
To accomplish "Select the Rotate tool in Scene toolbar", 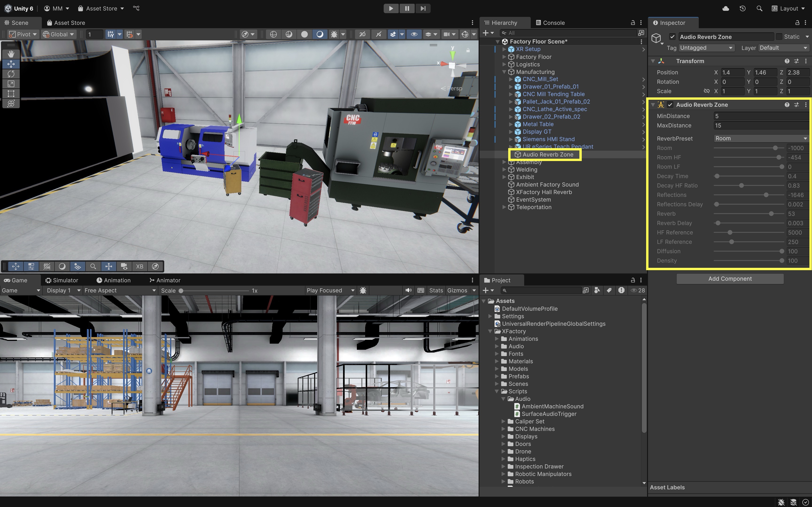I will [x=11, y=74].
